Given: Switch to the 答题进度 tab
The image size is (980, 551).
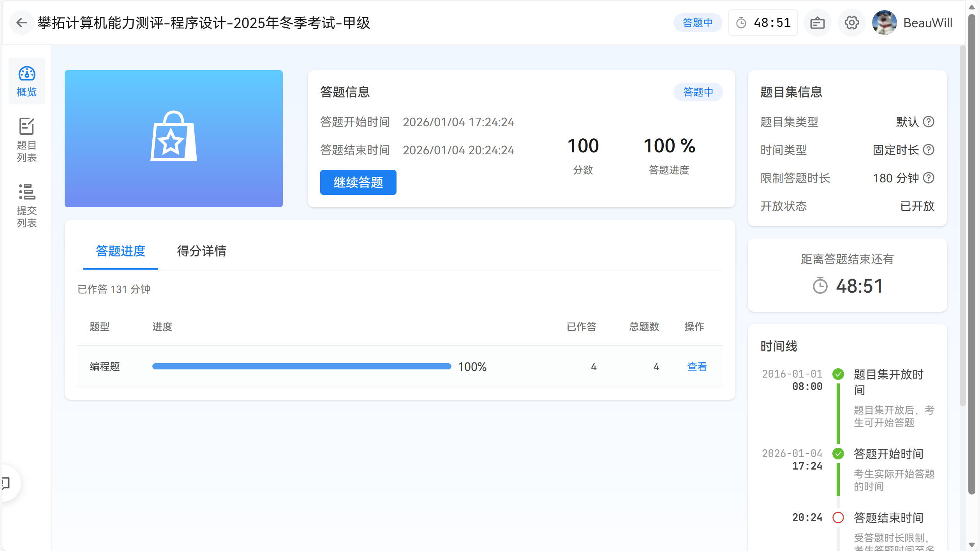Looking at the screenshot, I should click(120, 252).
